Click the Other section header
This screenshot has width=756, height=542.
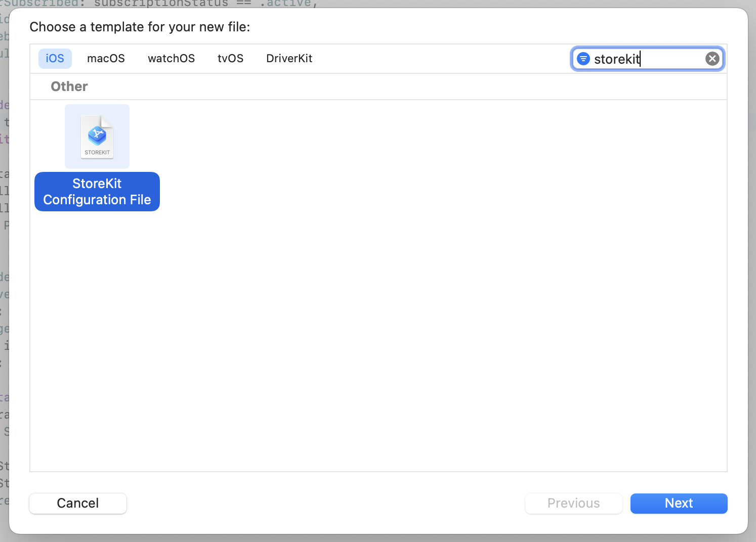[69, 86]
